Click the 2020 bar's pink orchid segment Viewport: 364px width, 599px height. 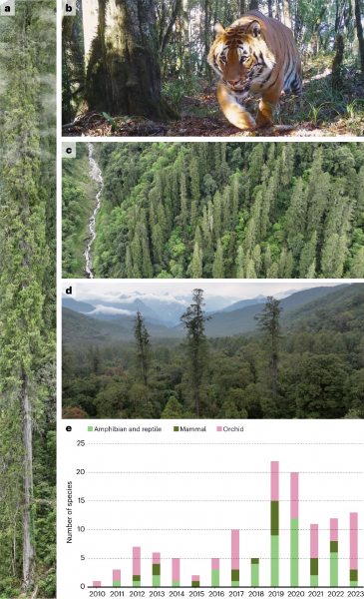coord(294,495)
